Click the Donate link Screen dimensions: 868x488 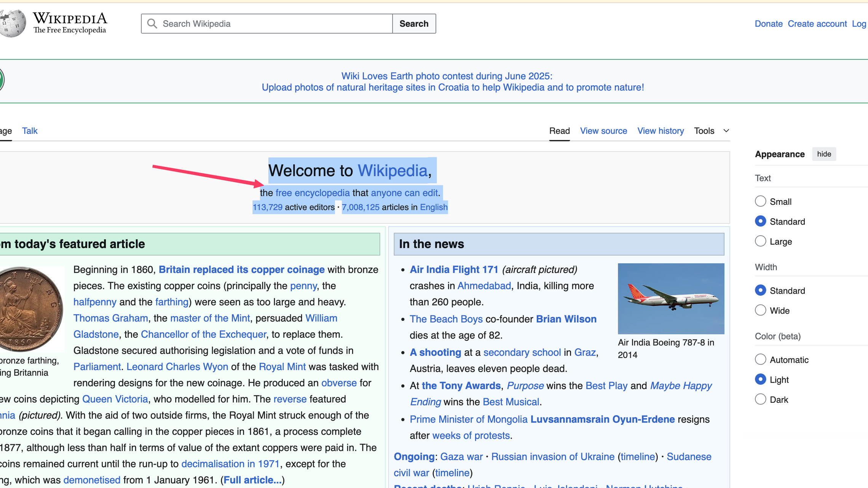(769, 24)
